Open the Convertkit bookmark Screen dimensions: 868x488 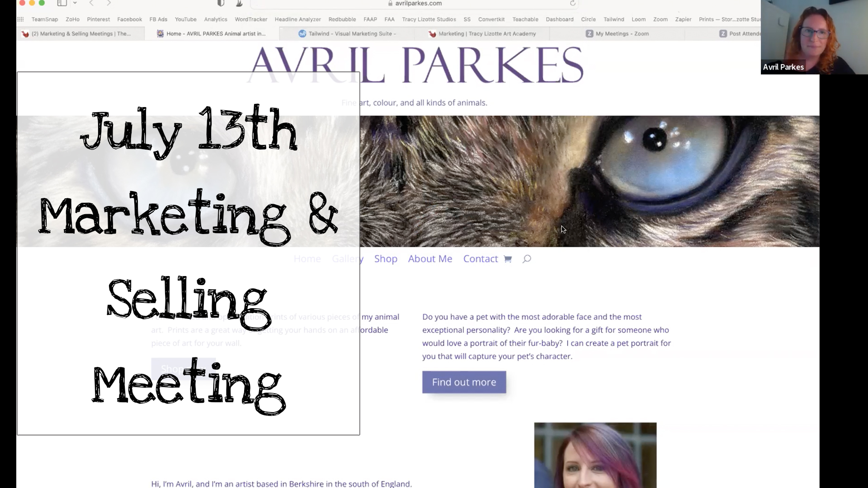[x=491, y=19]
